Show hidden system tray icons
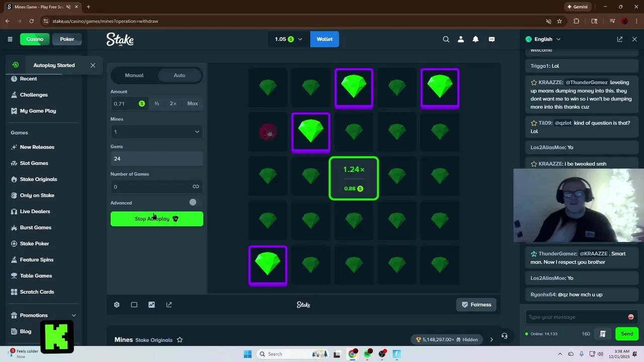The image size is (644, 362). 560,354
